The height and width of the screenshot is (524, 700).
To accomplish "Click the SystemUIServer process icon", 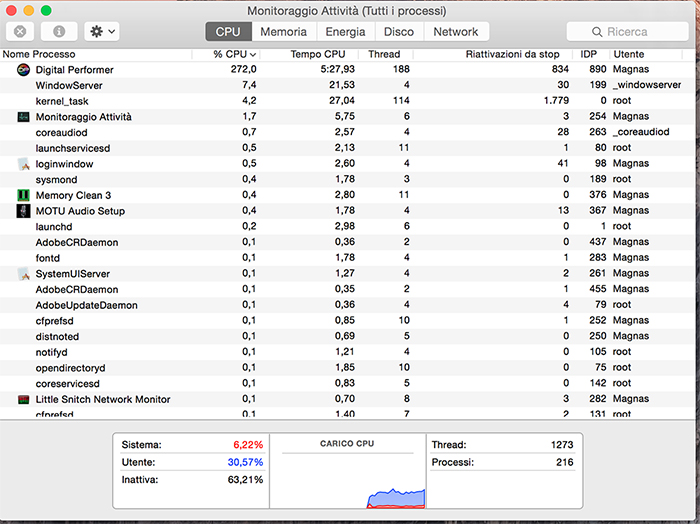I will point(23,274).
